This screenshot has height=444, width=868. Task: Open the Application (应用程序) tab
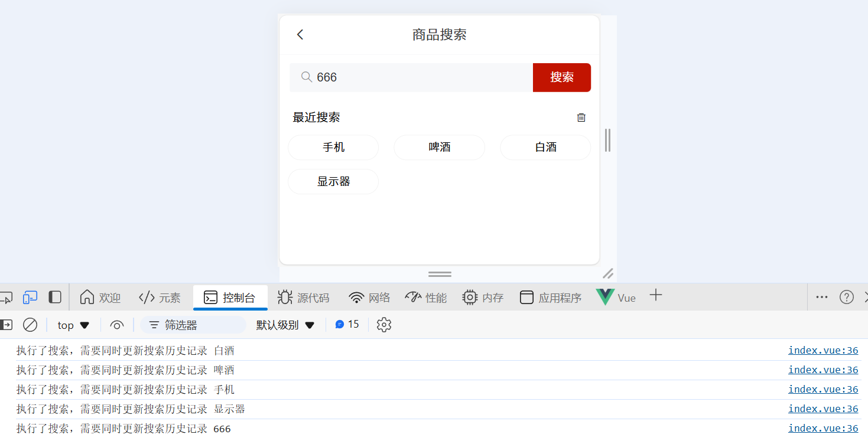(x=551, y=298)
